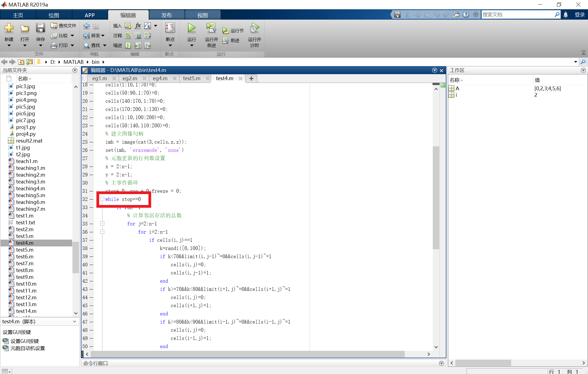The image size is (588, 374).
Task: Collapse the for j loop fold marker
Action: pos(102,224)
